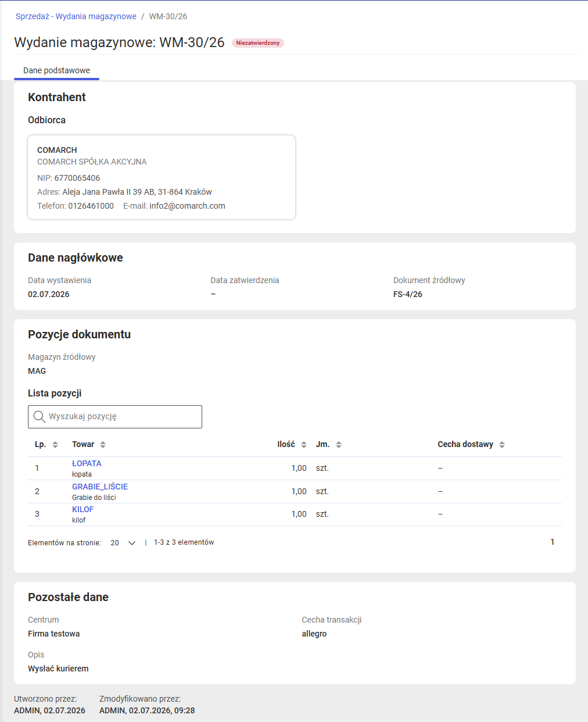The height and width of the screenshot is (722, 588).
Task: Open the Dane podstawowe tab
Action: coord(56,70)
